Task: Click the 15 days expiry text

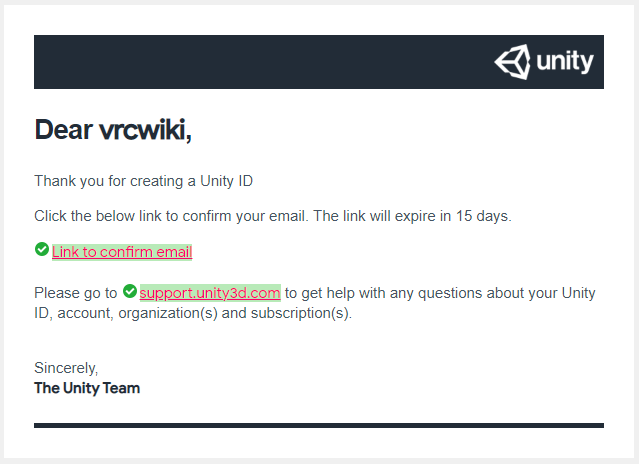Action: click(x=483, y=216)
